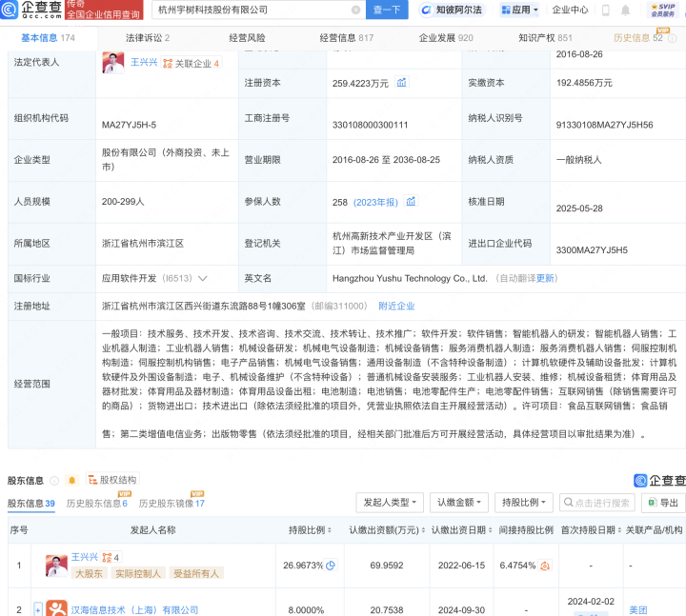Image resolution: width=686 pixels, height=616 pixels.
Task: Switch to 经营风险 tab
Action: click(247, 37)
